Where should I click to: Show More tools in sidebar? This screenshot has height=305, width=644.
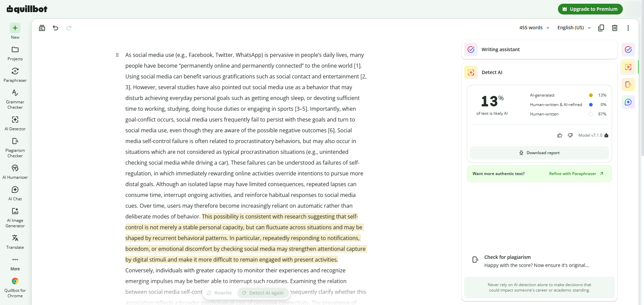click(15, 264)
